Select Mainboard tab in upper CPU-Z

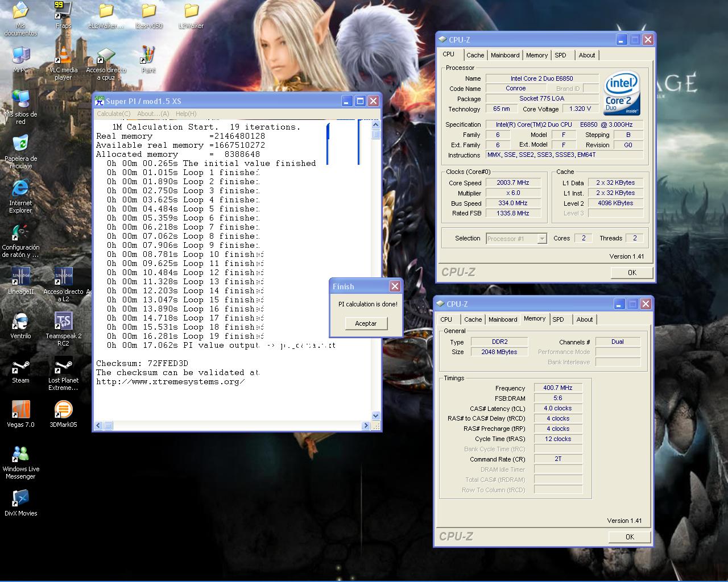click(505, 55)
